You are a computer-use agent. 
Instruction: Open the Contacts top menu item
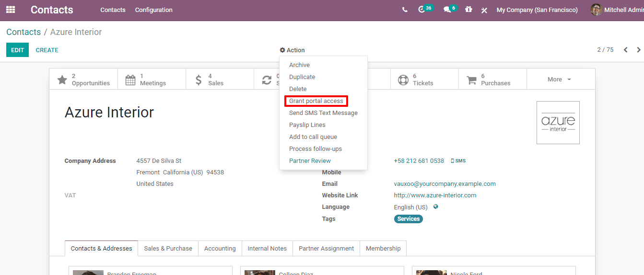click(113, 10)
